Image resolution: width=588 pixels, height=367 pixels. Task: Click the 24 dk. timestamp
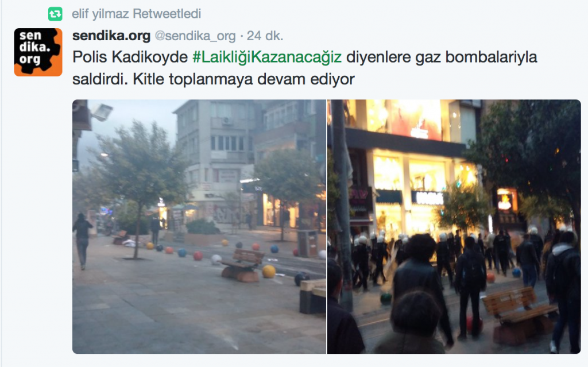[265, 36]
